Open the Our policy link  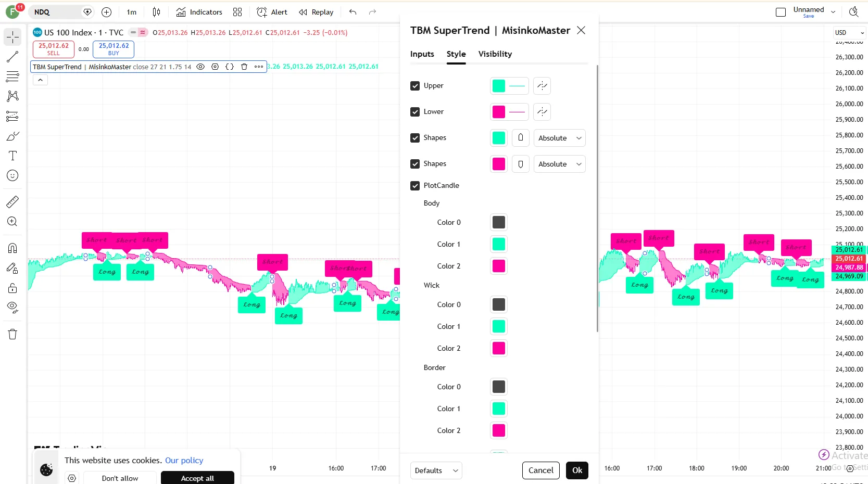[184, 461]
